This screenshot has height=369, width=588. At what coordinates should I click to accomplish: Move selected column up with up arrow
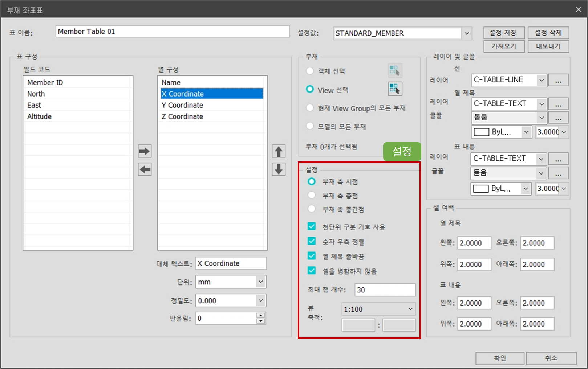click(x=279, y=151)
